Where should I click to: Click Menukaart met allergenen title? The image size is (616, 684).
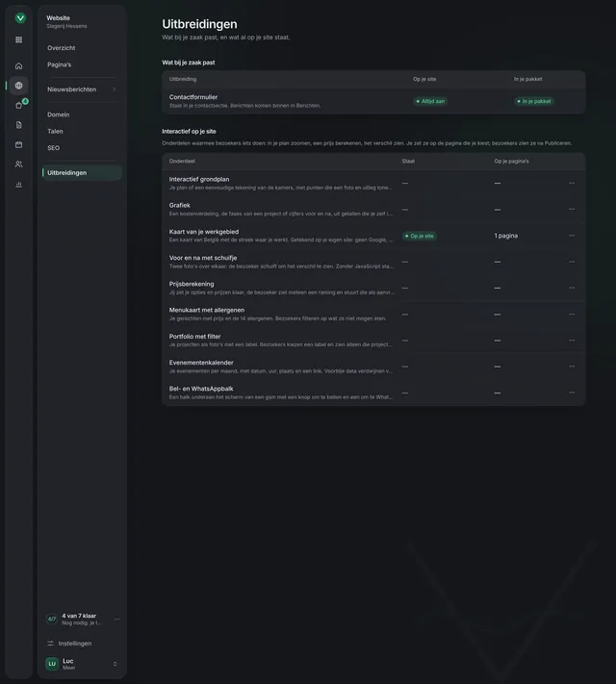click(x=207, y=310)
